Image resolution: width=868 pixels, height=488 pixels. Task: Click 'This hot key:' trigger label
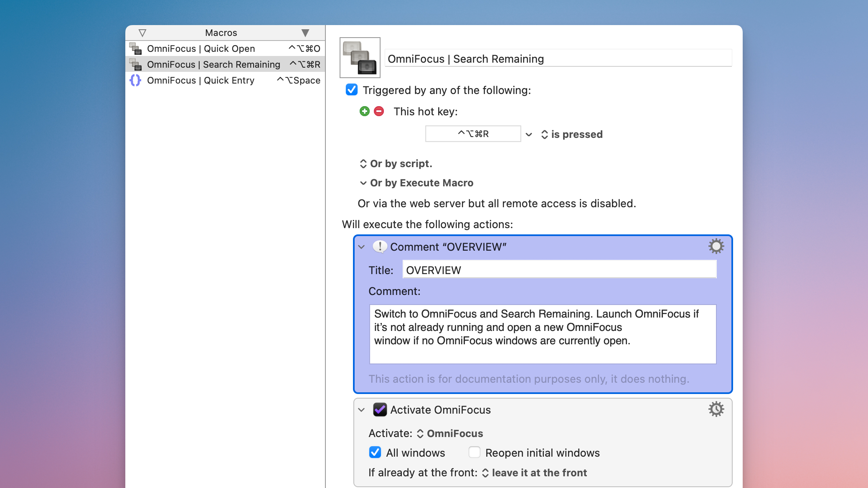coord(426,112)
